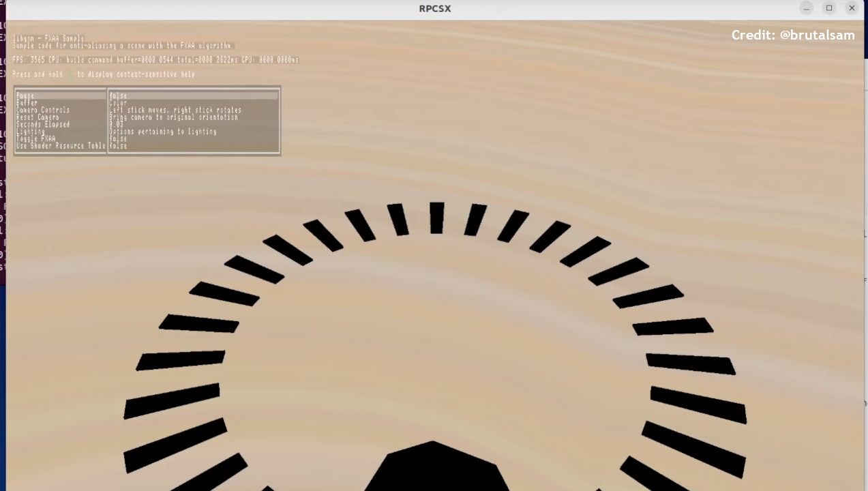This screenshot has width=868, height=491.
Task: Click the dark terminal strip on the left edge
Action: click(x=3, y=136)
